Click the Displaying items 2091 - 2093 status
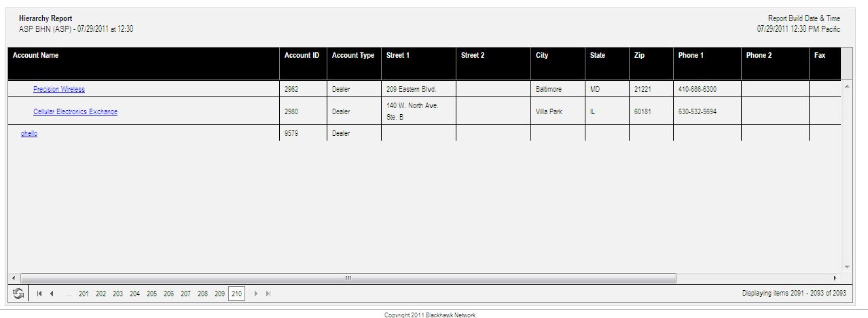 click(x=794, y=294)
